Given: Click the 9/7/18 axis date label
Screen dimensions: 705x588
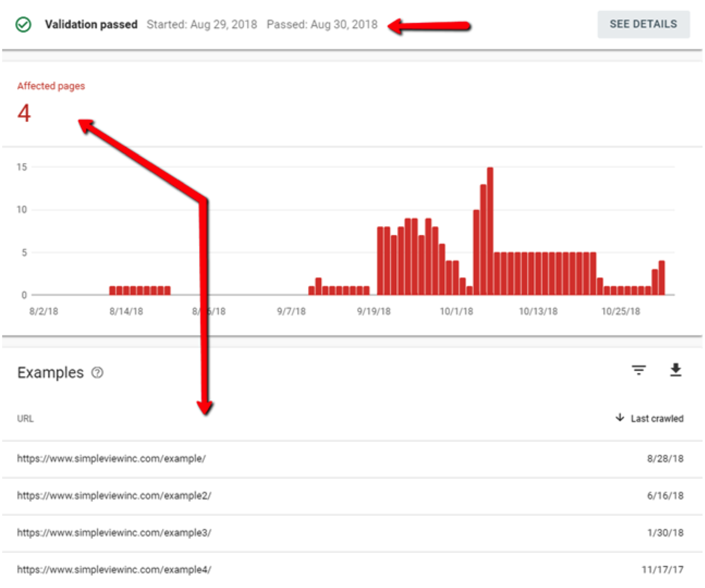Looking at the screenshot, I should (292, 311).
